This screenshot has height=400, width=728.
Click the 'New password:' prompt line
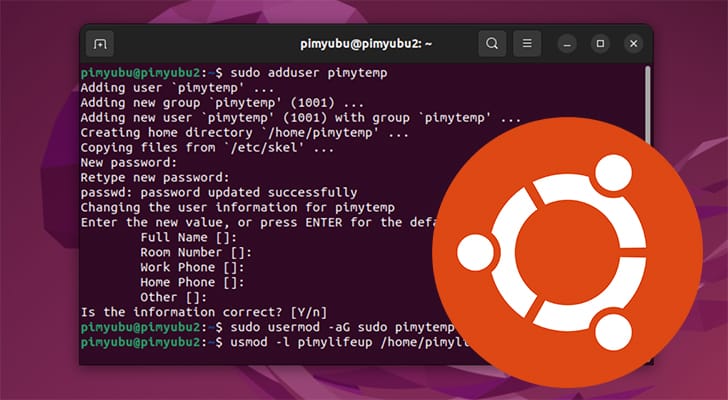[x=129, y=162]
